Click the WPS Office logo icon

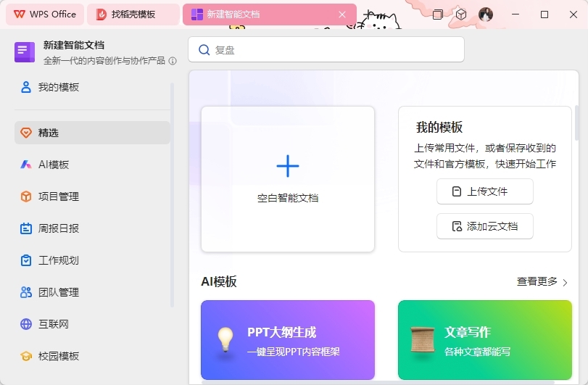(19, 15)
